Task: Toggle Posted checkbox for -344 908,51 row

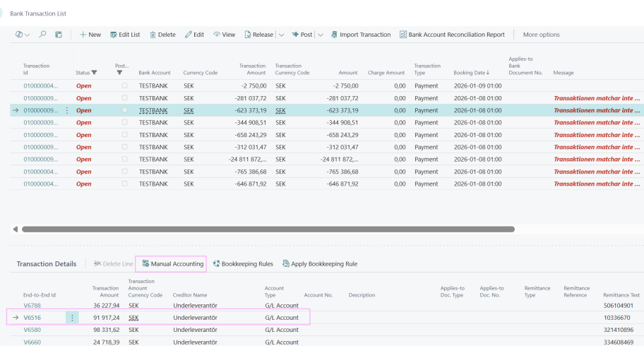Action: 124,122
